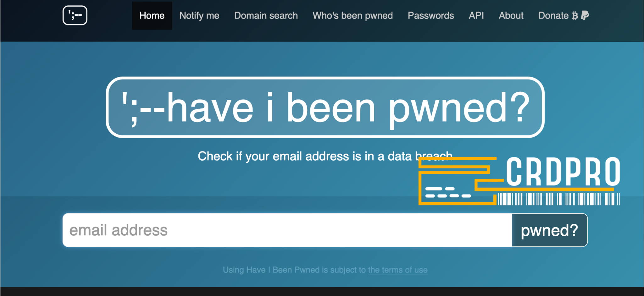Open the Passwords page

point(431,16)
